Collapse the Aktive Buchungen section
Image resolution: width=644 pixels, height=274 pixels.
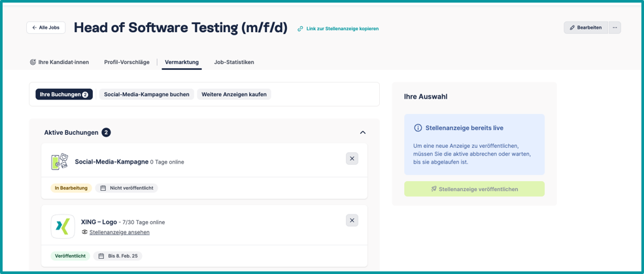click(363, 133)
